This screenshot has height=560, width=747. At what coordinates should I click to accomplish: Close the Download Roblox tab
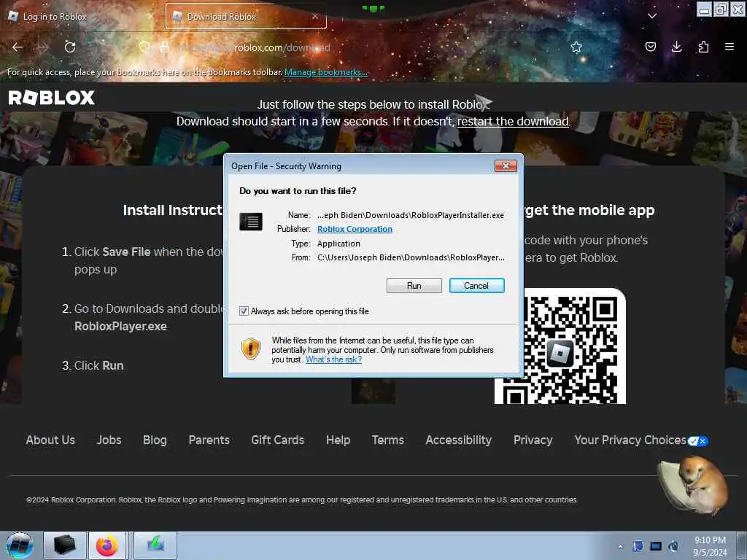pyautogui.click(x=315, y=16)
